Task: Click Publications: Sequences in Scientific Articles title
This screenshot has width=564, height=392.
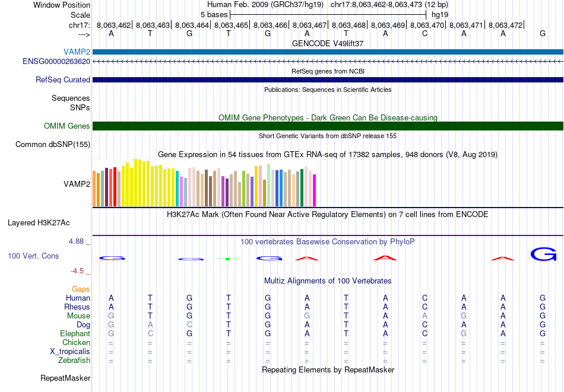Action: tap(328, 90)
